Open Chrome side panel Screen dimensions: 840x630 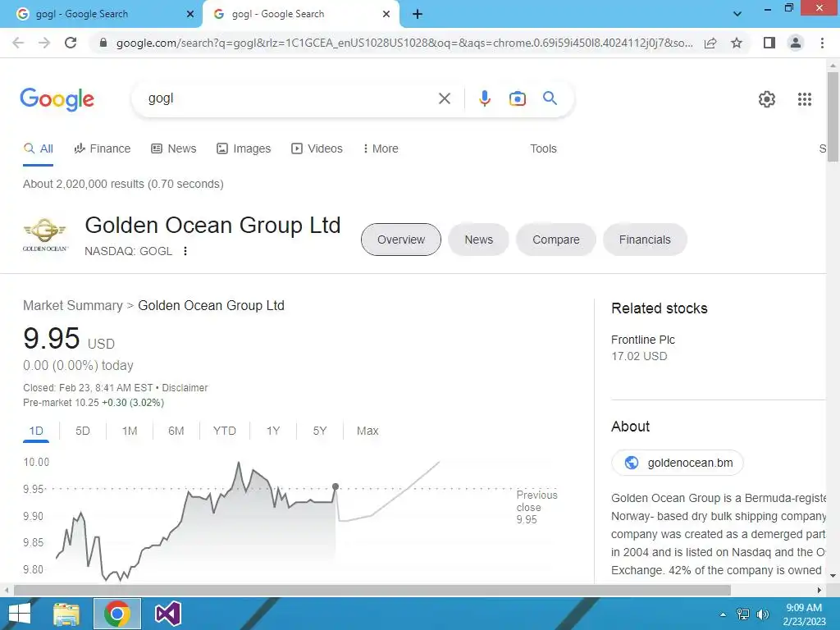click(x=769, y=43)
